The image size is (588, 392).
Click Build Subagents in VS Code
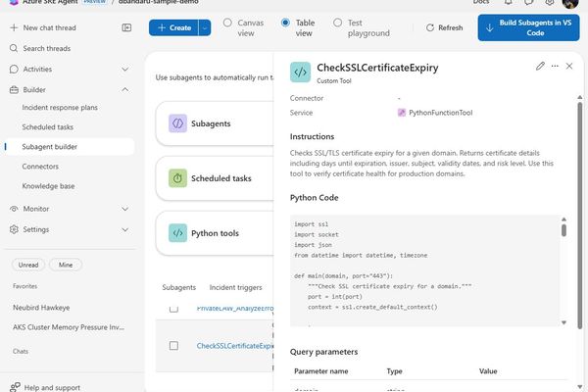528,27
